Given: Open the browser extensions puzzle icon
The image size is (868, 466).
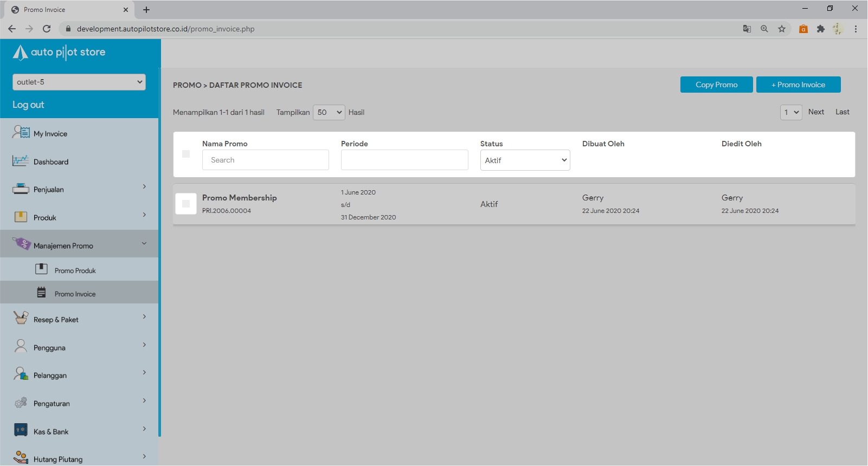Looking at the screenshot, I should coord(821,29).
